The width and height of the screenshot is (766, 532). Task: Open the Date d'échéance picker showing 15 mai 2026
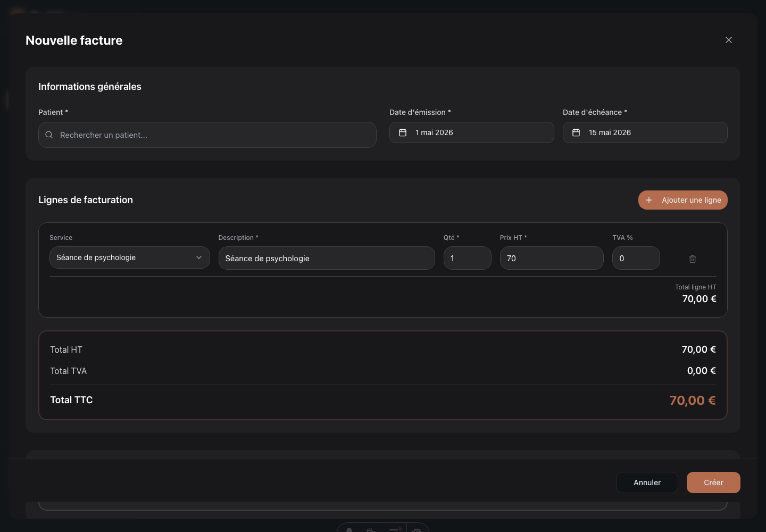pyautogui.click(x=645, y=132)
